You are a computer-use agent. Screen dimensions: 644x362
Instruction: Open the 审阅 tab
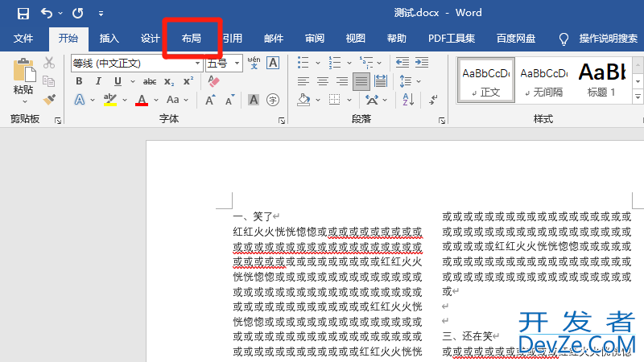[x=315, y=39]
